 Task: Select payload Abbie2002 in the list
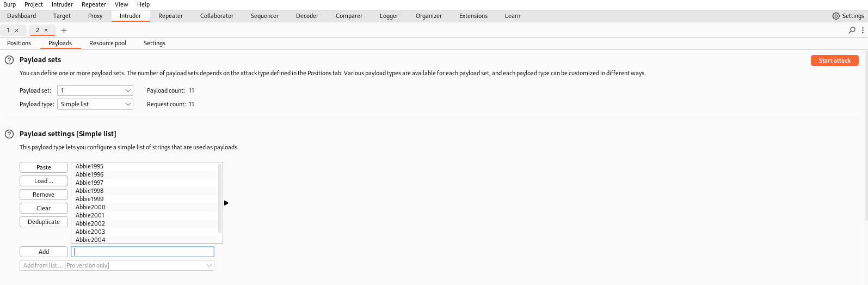(144, 223)
